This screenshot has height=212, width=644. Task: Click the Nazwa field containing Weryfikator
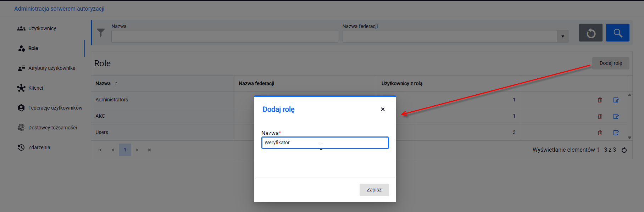325,143
